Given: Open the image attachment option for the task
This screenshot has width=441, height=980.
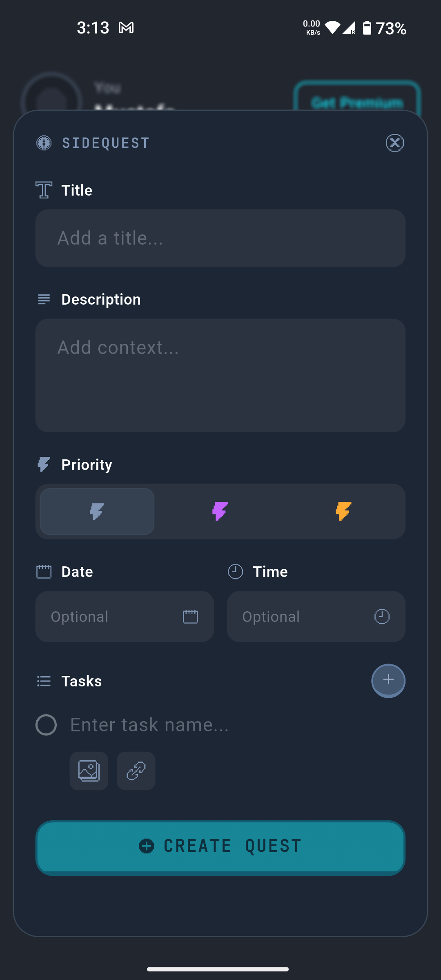Looking at the screenshot, I should pyautogui.click(x=89, y=771).
